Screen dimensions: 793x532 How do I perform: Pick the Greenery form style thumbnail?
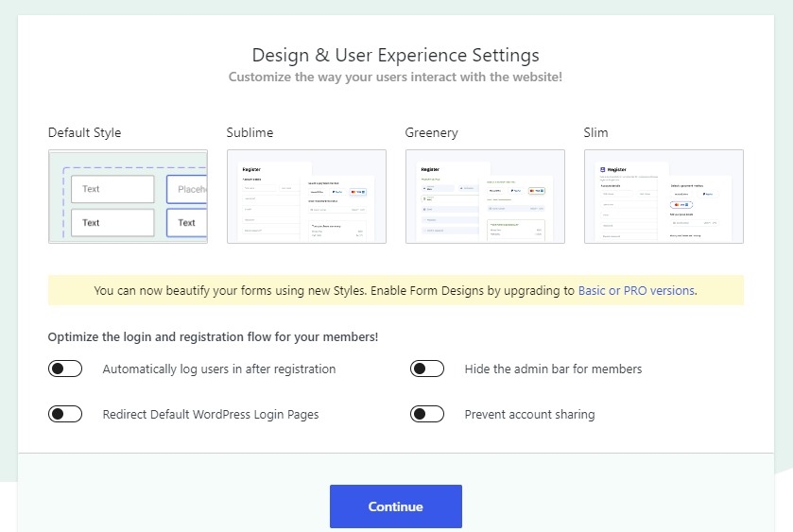485,197
